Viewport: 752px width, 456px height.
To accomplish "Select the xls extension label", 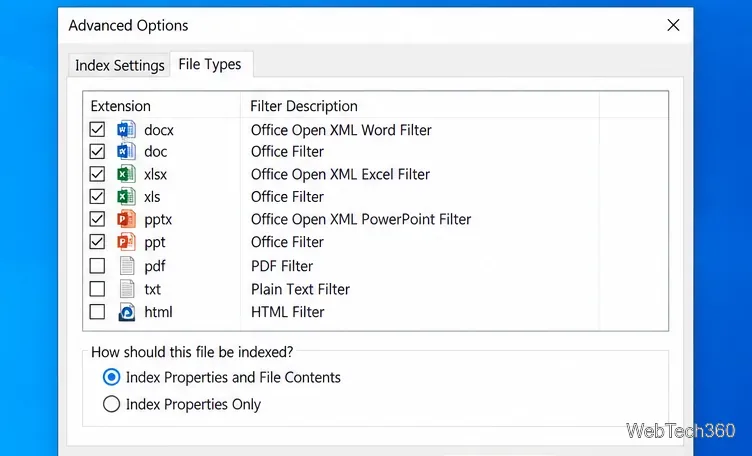I will click(152, 197).
